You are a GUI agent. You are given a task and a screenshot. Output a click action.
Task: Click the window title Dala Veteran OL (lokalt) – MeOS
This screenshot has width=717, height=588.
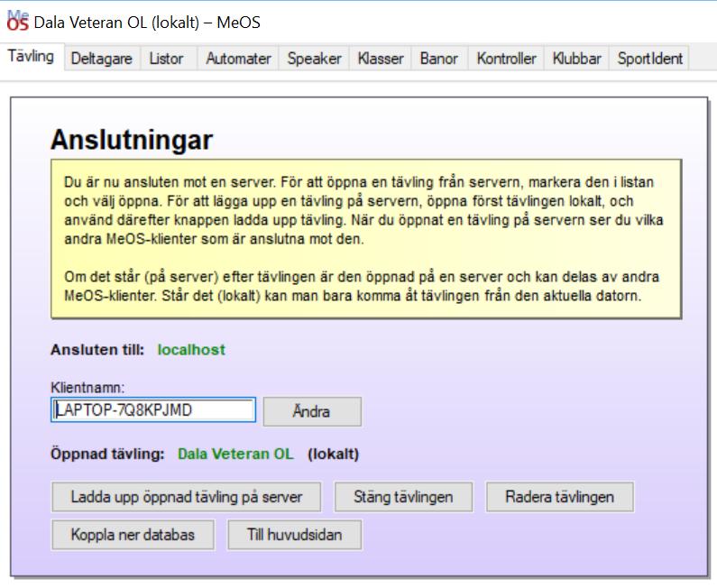pyautogui.click(x=147, y=22)
